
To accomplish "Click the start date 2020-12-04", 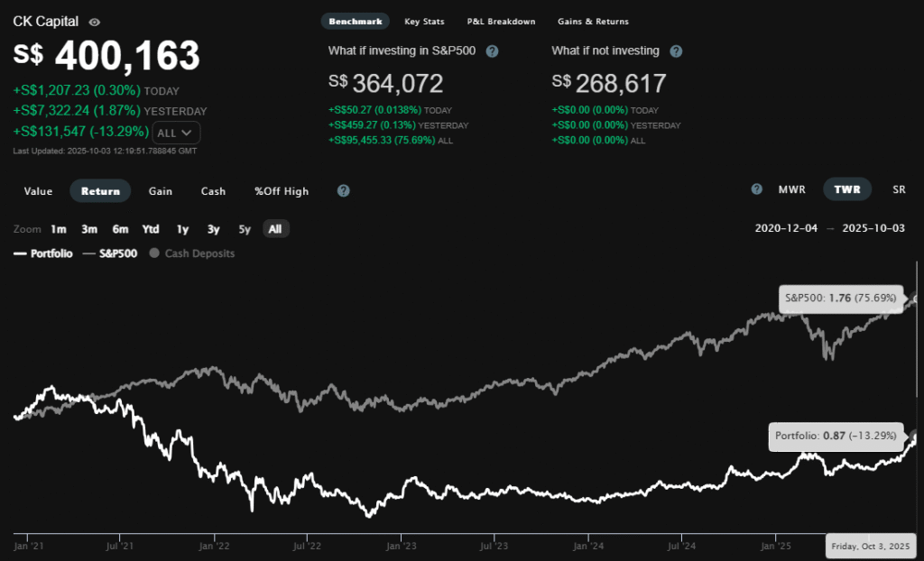I will click(786, 228).
